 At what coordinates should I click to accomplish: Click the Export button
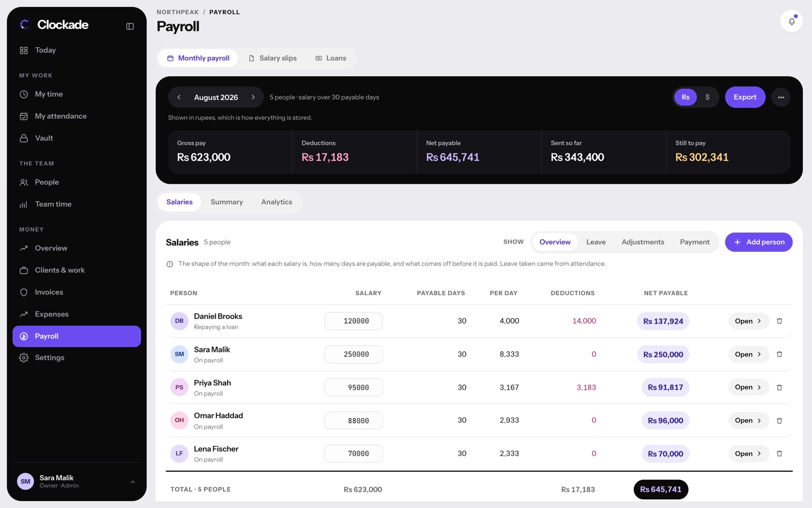click(745, 97)
